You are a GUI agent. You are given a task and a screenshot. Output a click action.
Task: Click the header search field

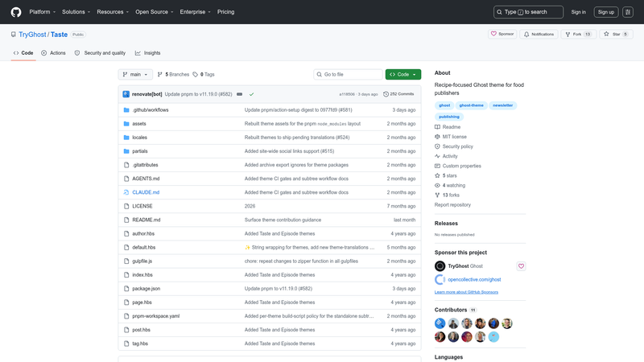(x=528, y=12)
